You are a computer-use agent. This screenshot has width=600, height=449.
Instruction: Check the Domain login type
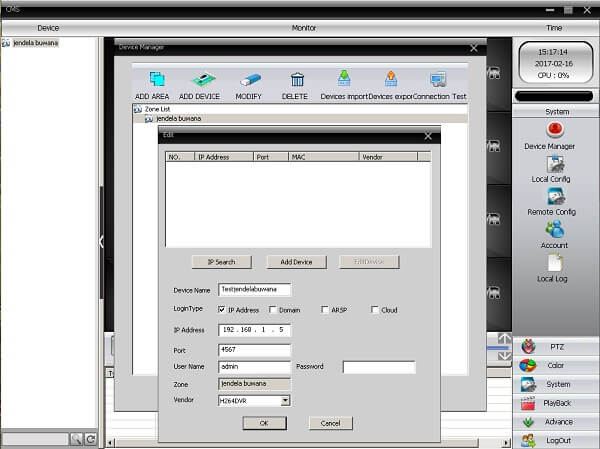[x=273, y=309]
